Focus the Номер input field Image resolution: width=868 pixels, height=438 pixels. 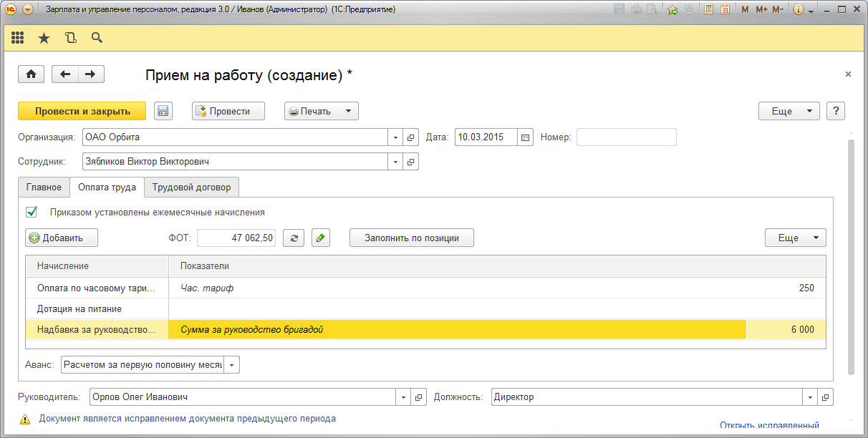627,137
